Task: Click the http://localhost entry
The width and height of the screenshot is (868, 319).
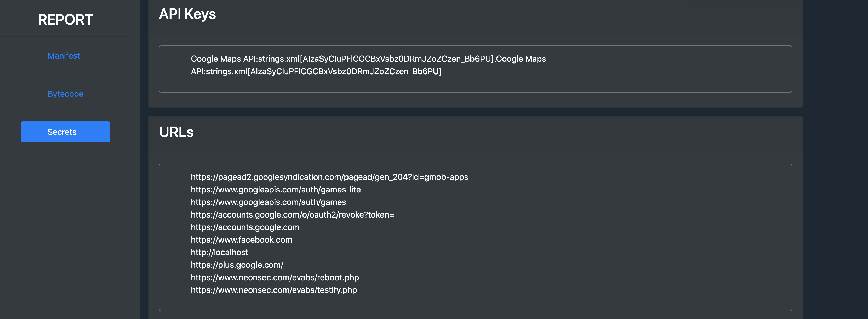Action: 219,252
